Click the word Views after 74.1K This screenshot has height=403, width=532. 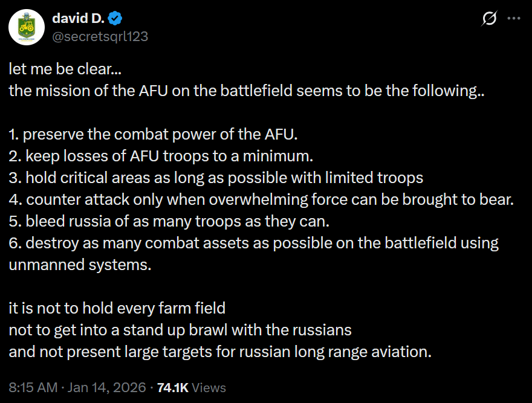(x=209, y=387)
